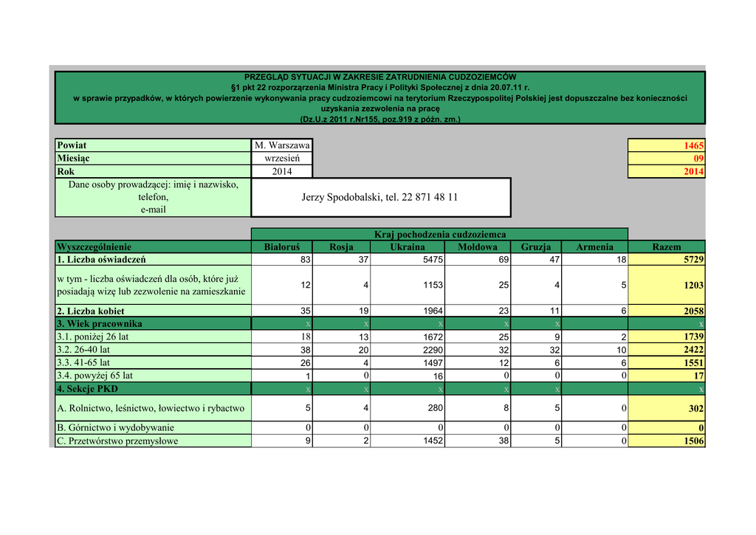Viewport: 756px width, 535px height.
Task: Click the Ukraina value 5475
Action: [x=408, y=260]
